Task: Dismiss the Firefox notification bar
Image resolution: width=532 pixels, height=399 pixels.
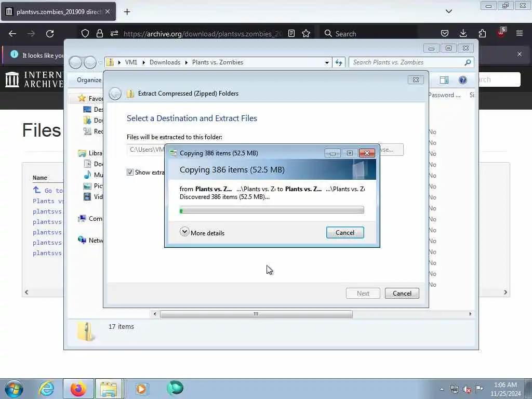Action: [520, 54]
